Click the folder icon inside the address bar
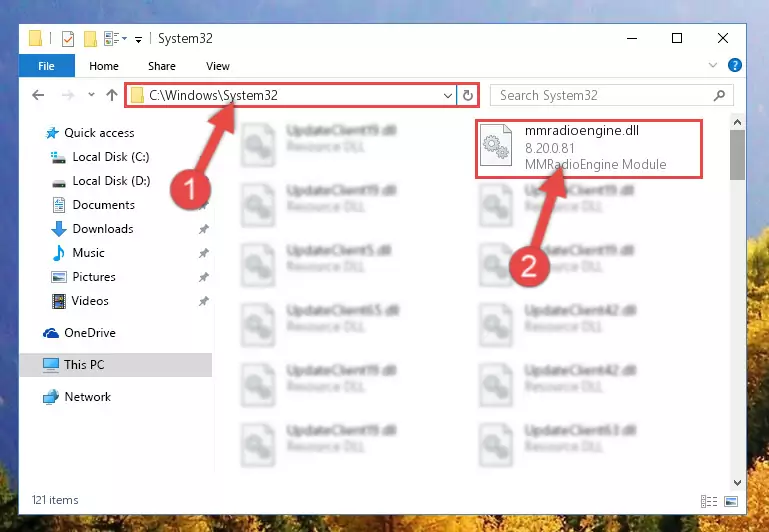Screen dimensions: 769x532 pyautogui.click(x=137, y=95)
